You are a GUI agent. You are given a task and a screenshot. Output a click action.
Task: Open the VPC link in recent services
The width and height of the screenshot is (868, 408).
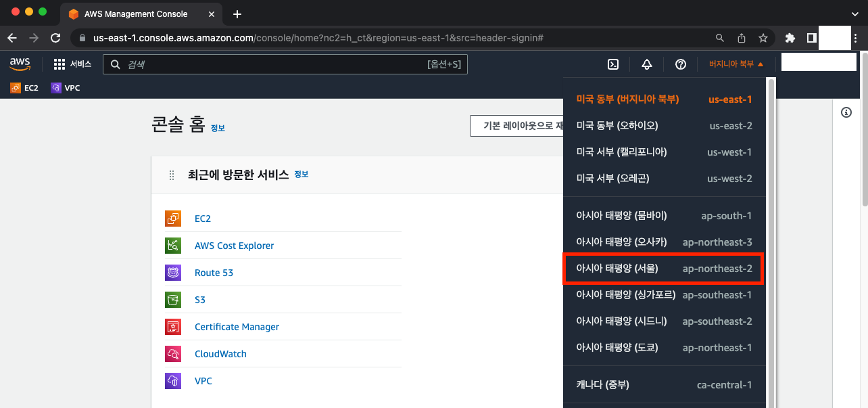[203, 381]
